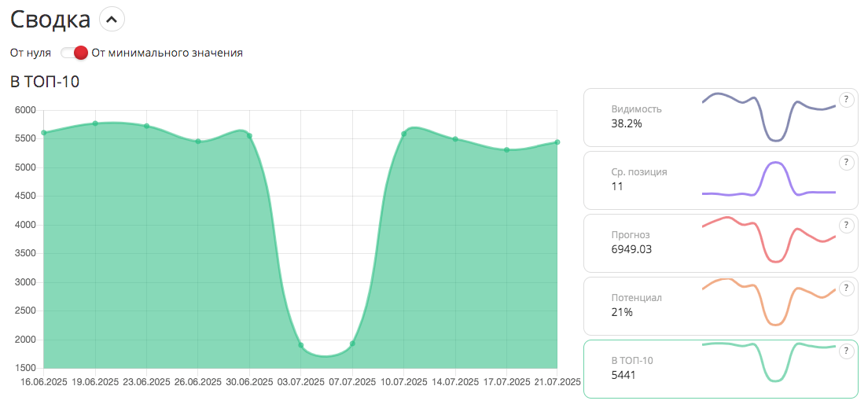Click the data point at 21.07.2025
Image resolution: width=868 pixels, height=408 pixels.
(557, 142)
